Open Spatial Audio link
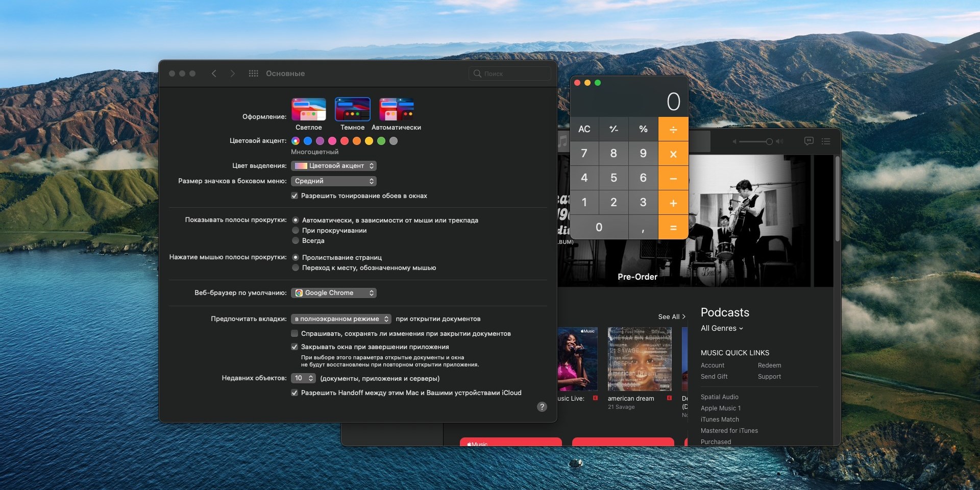Screen dimensions: 980x490 click(x=719, y=397)
